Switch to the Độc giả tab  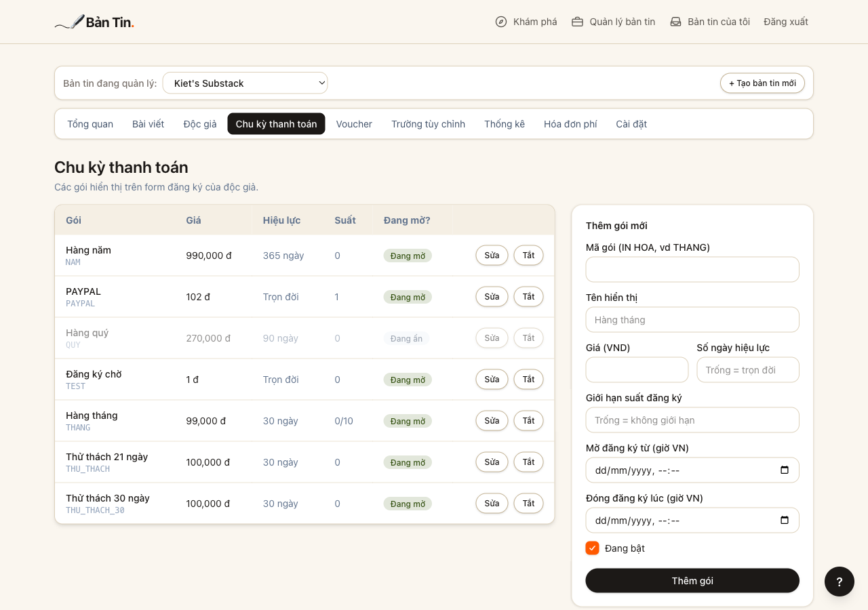point(200,124)
